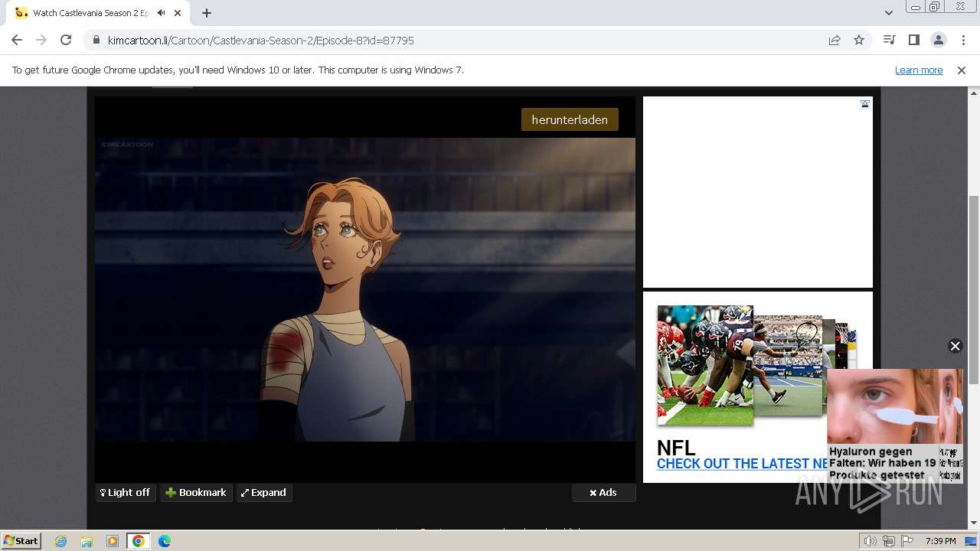
Task: Hide ads with the Ads button
Action: click(x=603, y=493)
